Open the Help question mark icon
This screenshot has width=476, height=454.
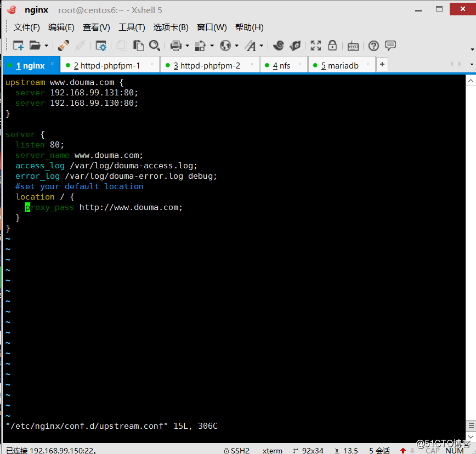(x=373, y=46)
